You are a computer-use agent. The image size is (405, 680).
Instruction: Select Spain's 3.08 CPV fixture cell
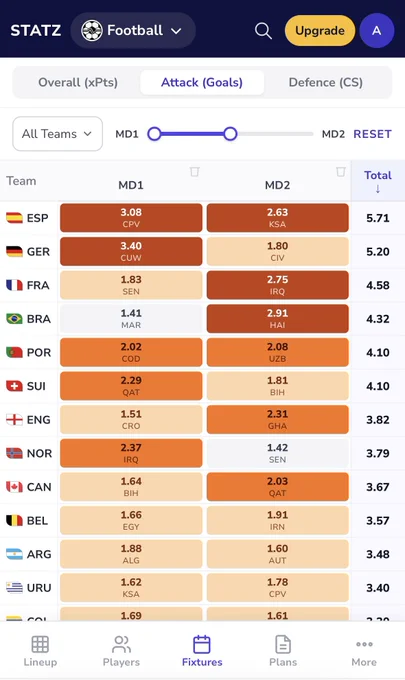point(131,218)
